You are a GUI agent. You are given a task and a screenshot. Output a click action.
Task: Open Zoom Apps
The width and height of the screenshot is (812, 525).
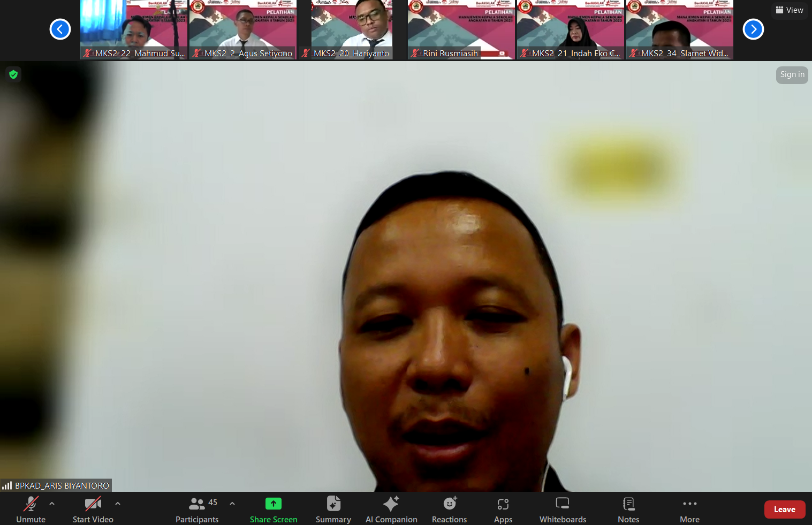[x=503, y=509]
